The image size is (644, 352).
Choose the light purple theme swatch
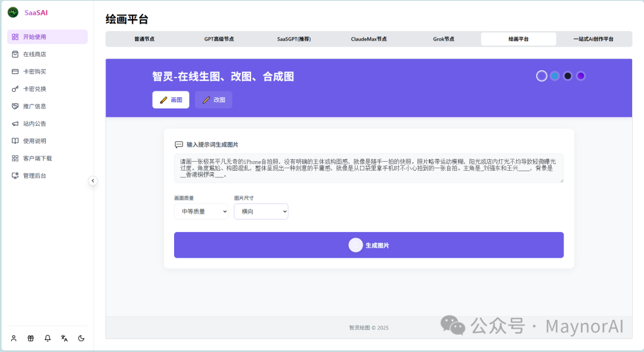click(541, 76)
